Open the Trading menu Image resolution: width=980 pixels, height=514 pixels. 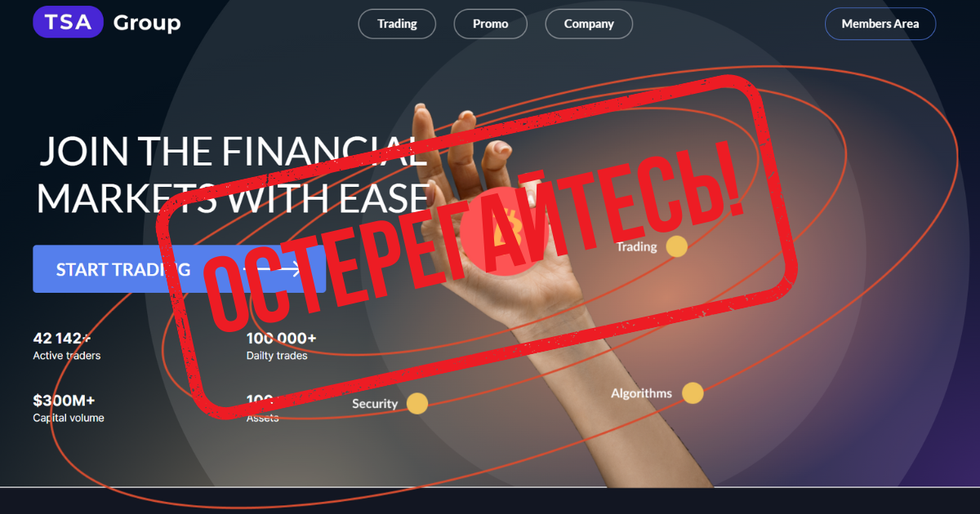[397, 24]
